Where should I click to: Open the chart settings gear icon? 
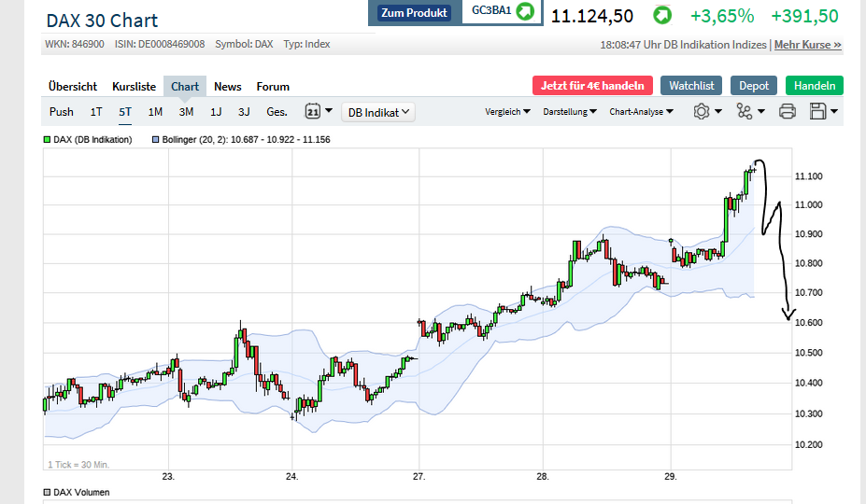[x=702, y=112]
